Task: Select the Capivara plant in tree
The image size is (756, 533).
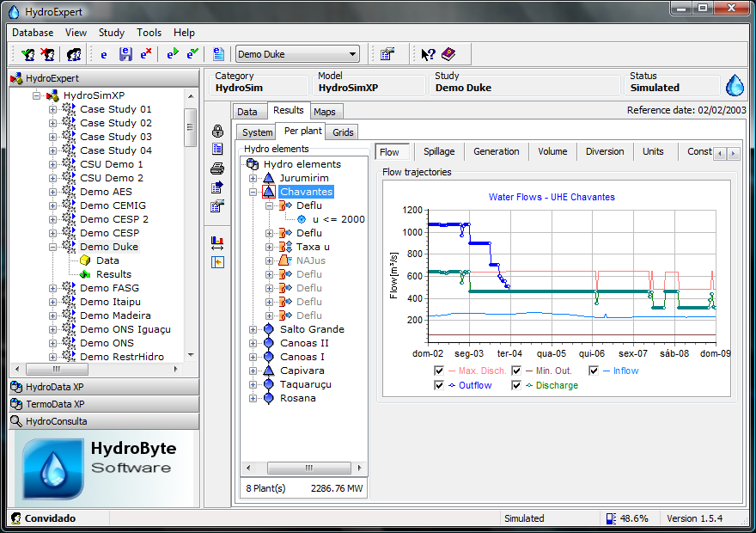Action: 302,371
